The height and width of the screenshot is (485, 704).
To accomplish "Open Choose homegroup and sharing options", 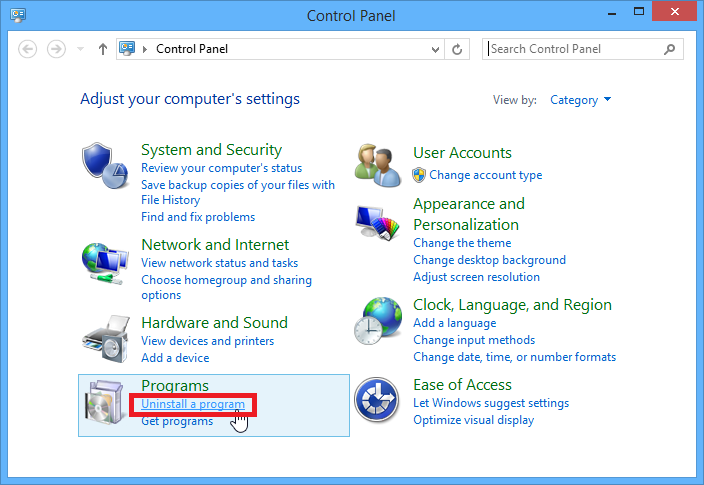I will coord(226,287).
